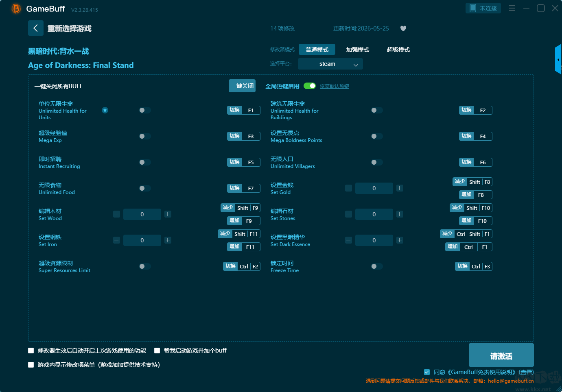The height and width of the screenshot is (392, 562).
Task: Decrease Set Wood value with minus
Action: [x=116, y=214]
